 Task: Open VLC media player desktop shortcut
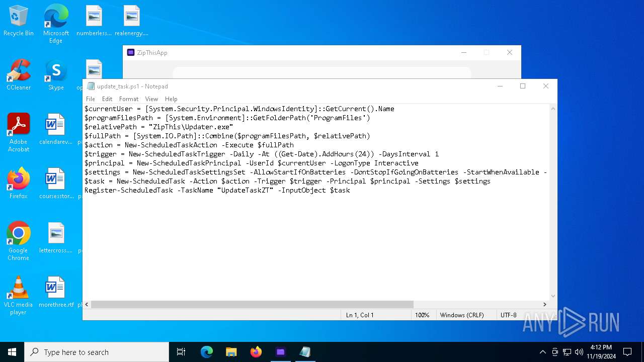click(x=19, y=296)
